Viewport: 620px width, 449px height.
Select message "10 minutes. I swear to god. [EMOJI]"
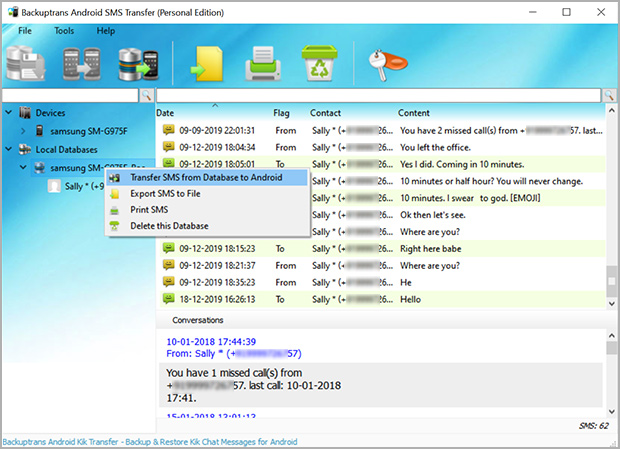[470, 198]
